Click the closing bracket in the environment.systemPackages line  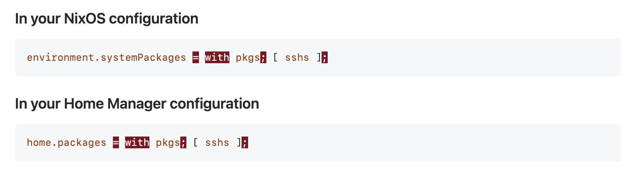(x=318, y=58)
